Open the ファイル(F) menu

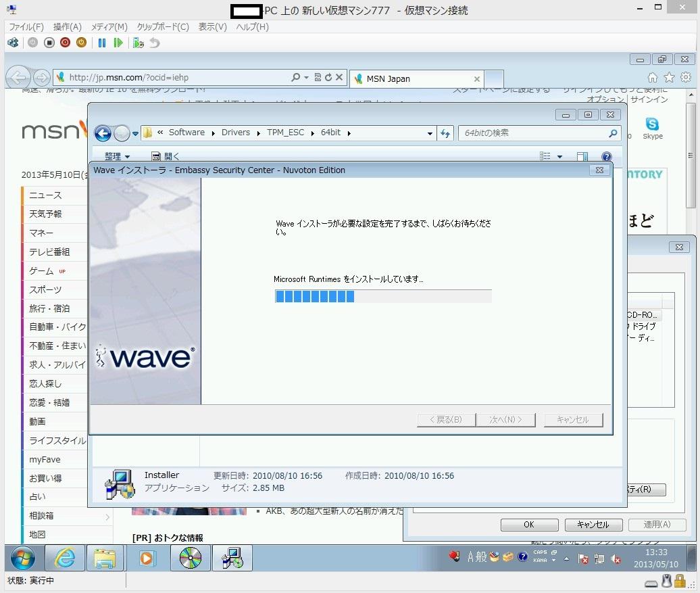(26, 27)
